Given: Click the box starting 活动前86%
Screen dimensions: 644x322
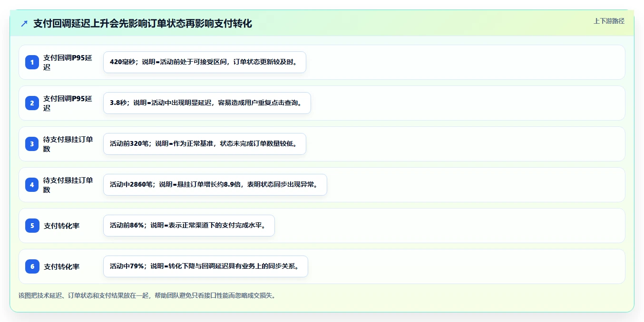Looking at the screenshot, I should [x=189, y=226].
